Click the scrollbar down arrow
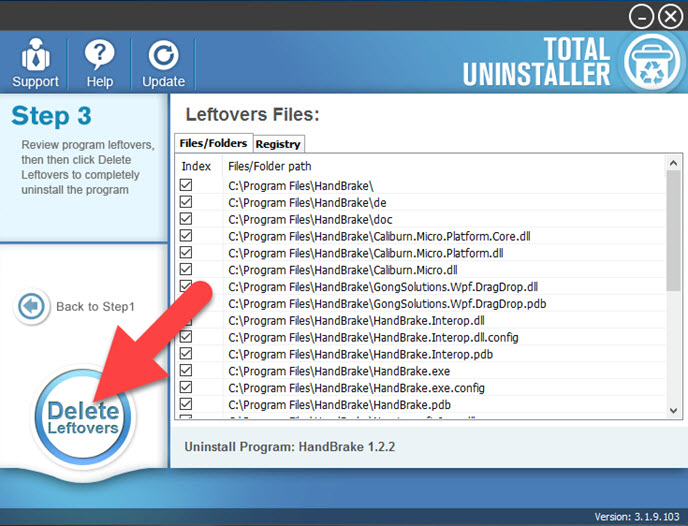688x526 pixels. tap(673, 411)
